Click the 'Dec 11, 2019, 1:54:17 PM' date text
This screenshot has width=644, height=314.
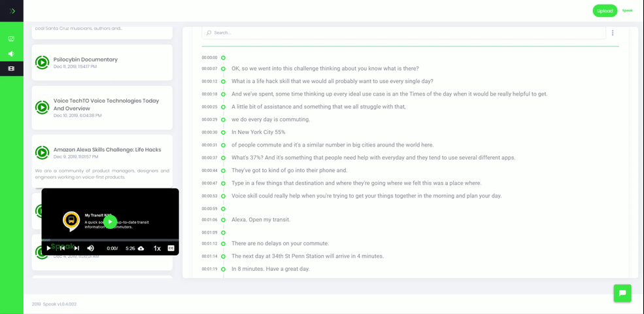pyautogui.click(x=75, y=67)
